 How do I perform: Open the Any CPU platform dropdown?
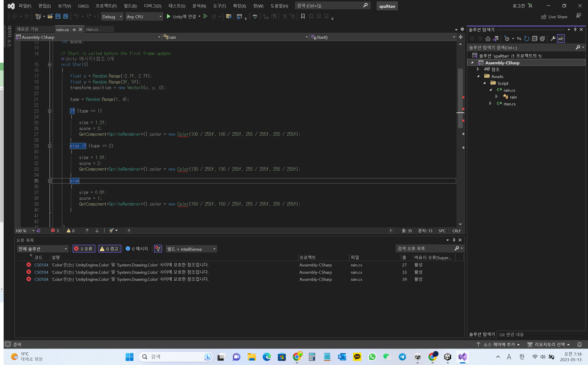click(x=144, y=17)
